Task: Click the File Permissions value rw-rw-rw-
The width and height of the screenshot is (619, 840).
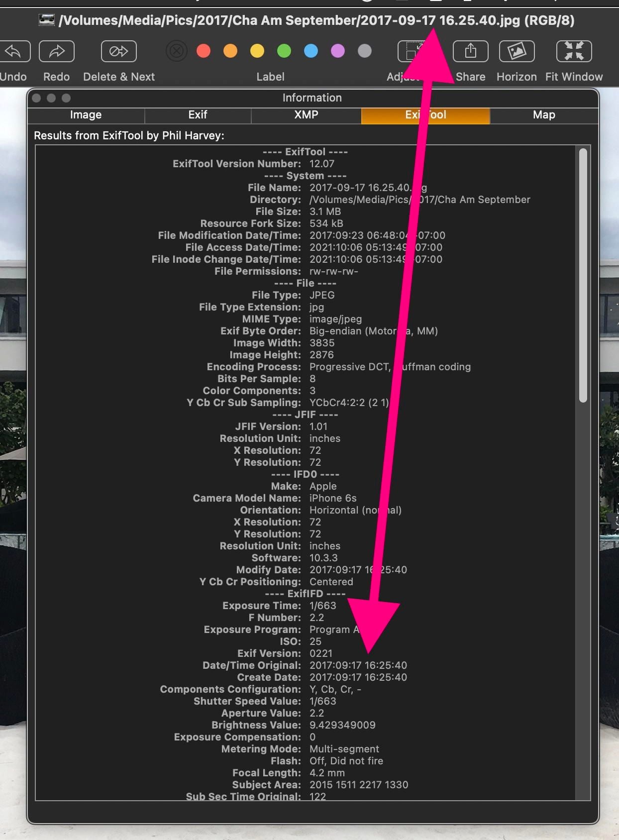Action: click(x=334, y=271)
